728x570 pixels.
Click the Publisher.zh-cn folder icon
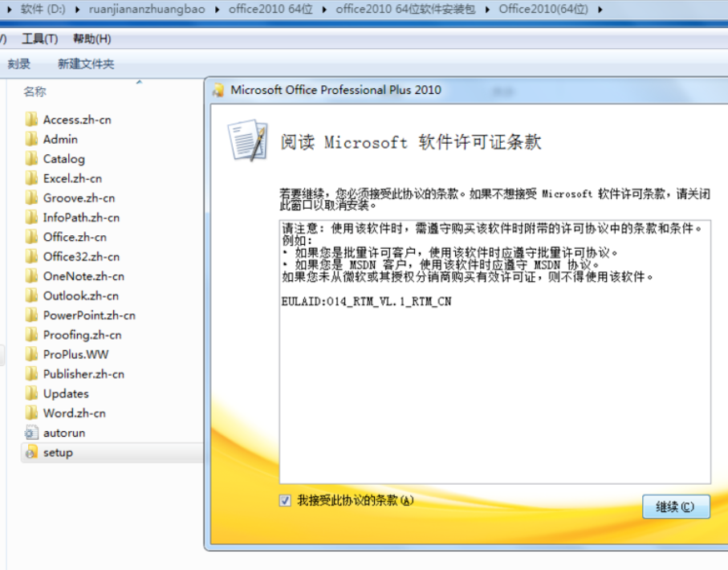[x=31, y=373]
